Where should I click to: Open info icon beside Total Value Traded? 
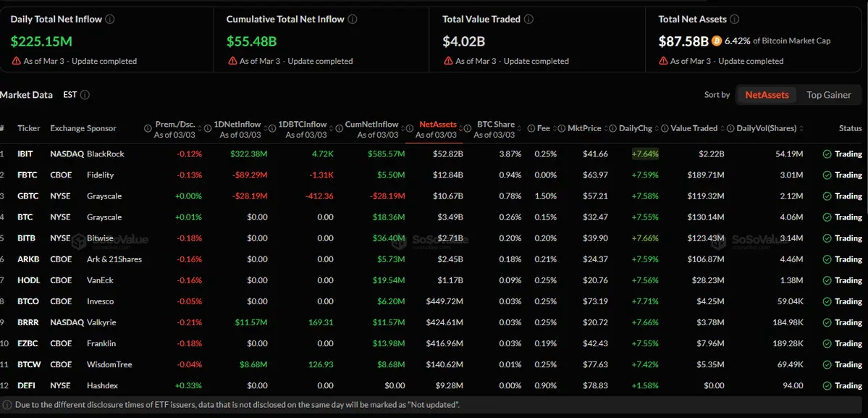[528, 19]
